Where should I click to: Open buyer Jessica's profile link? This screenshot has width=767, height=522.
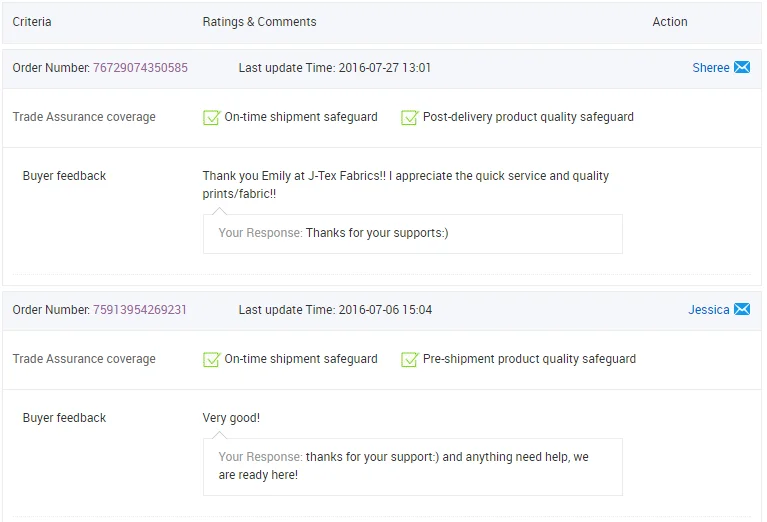point(708,310)
